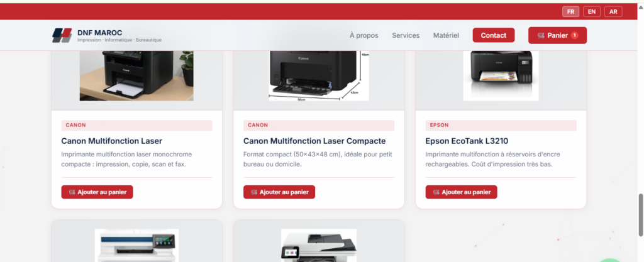This screenshot has width=644, height=262.
Task: Open the À propos menu item
Action: pos(364,36)
